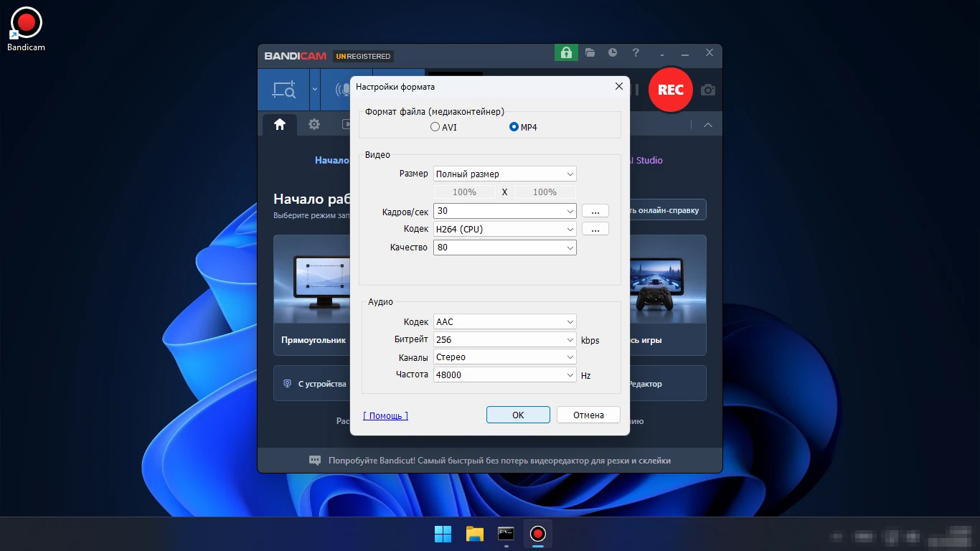Click the chat bubble icon in bottom banner
Screen dimensions: 980x551
pos(315,461)
